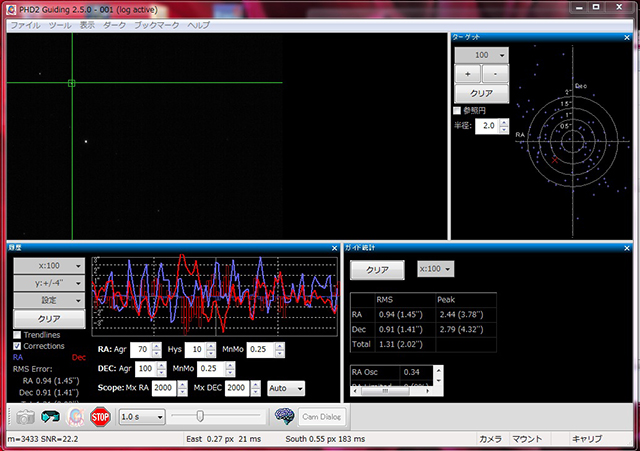
Task: Open the 表示 menu
Action: 87,25
